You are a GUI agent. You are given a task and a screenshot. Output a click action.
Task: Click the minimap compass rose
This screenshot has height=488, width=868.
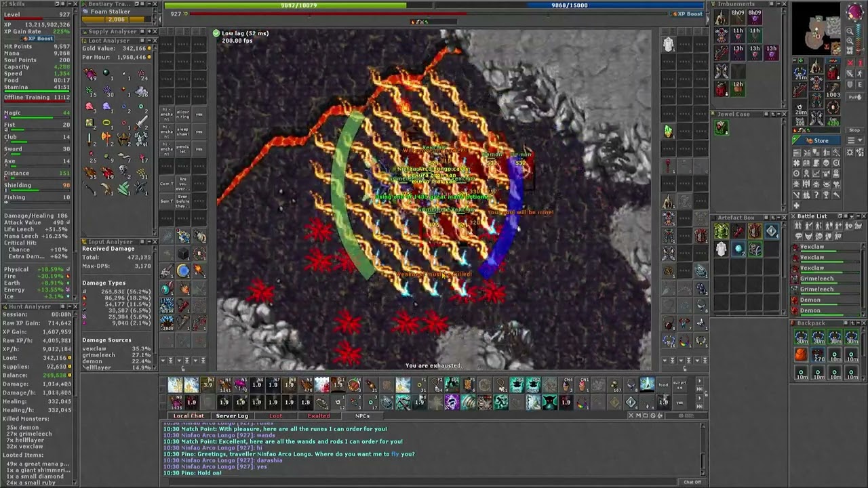click(855, 12)
